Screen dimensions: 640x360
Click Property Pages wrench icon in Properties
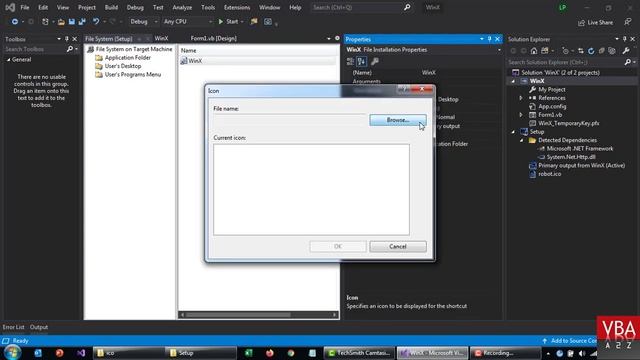(x=375, y=62)
